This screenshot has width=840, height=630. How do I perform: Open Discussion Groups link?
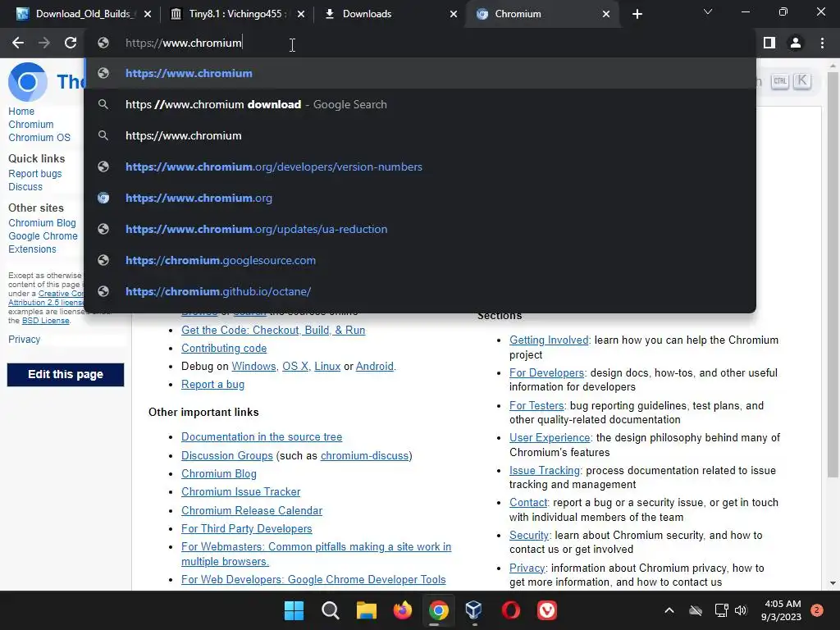pyautogui.click(x=227, y=456)
